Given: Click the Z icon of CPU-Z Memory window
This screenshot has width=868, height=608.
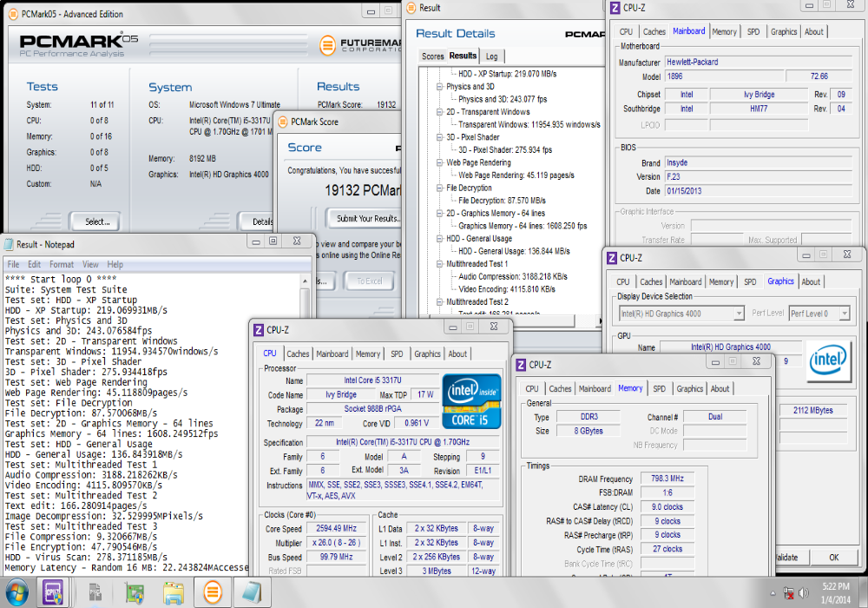Looking at the screenshot, I should pyautogui.click(x=521, y=365).
